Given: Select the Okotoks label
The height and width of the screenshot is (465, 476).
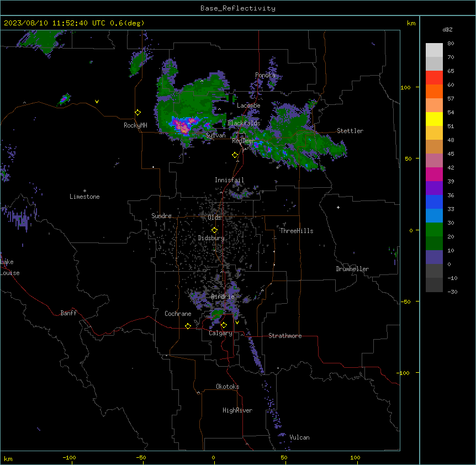Looking at the screenshot, I should tap(228, 387).
